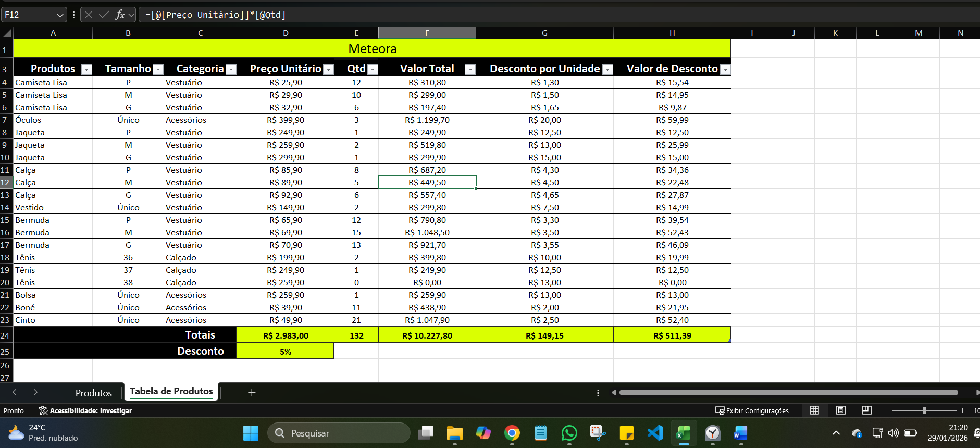Zoom out with the minus icon

(886, 410)
